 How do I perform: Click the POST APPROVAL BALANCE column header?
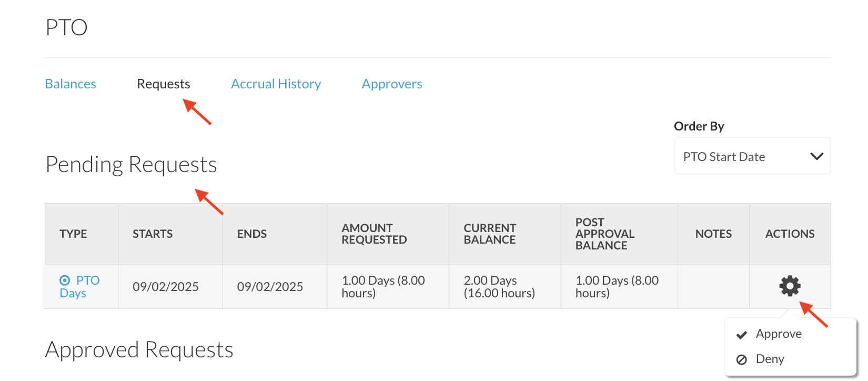pos(604,234)
